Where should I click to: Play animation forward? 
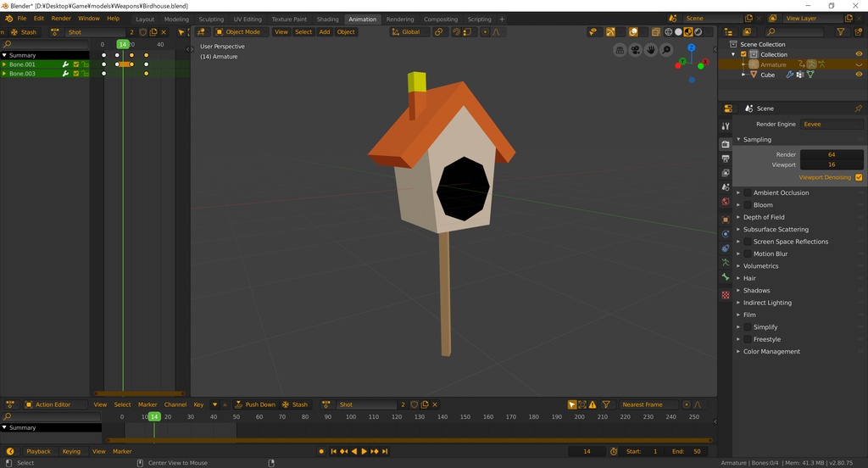coord(364,451)
